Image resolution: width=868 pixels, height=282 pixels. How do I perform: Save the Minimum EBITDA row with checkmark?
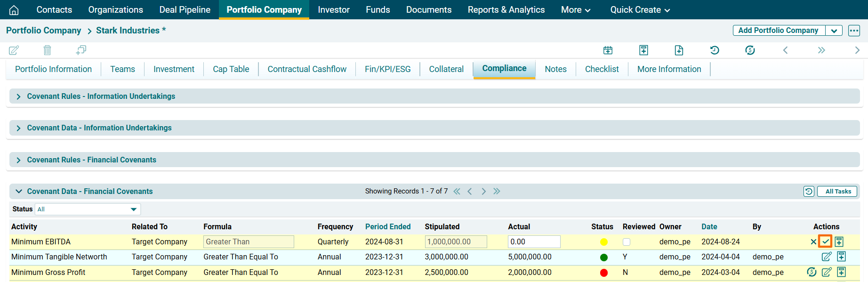click(x=825, y=242)
